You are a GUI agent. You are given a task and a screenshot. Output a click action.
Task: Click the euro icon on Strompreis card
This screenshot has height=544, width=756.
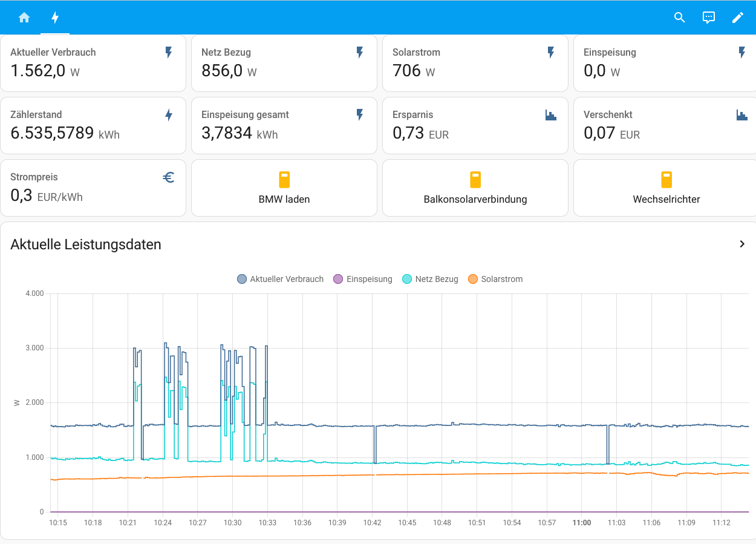(x=169, y=177)
